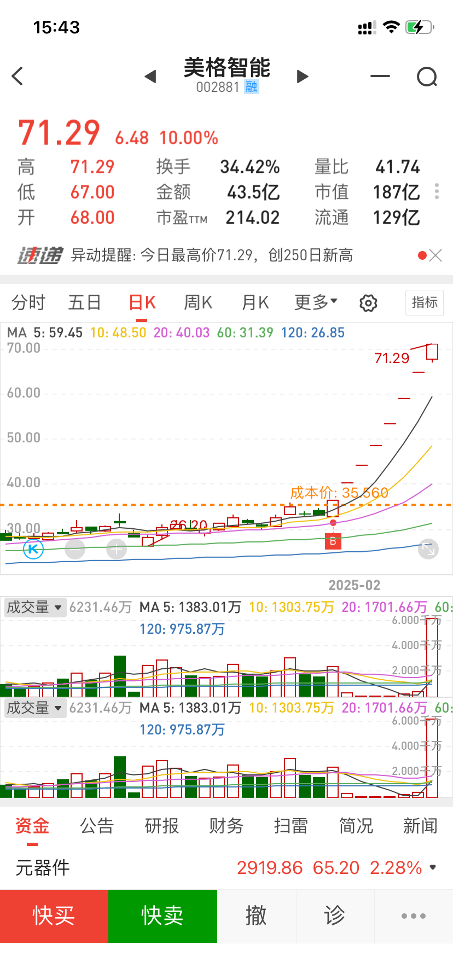Open first 成交量 indicator dropdown
Image resolution: width=453 pixels, height=980 pixels.
tap(35, 607)
